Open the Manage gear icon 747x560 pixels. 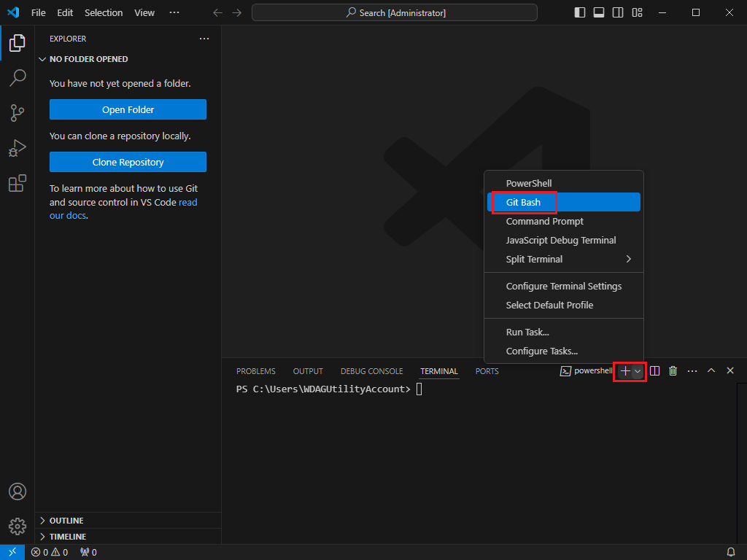pos(18,526)
